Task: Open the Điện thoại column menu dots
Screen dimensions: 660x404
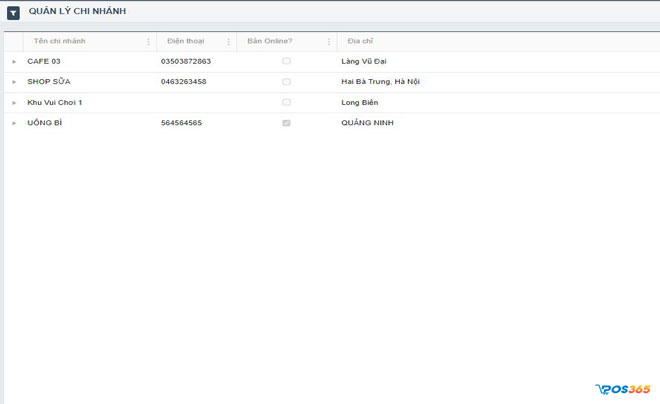Action: click(x=229, y=42)
